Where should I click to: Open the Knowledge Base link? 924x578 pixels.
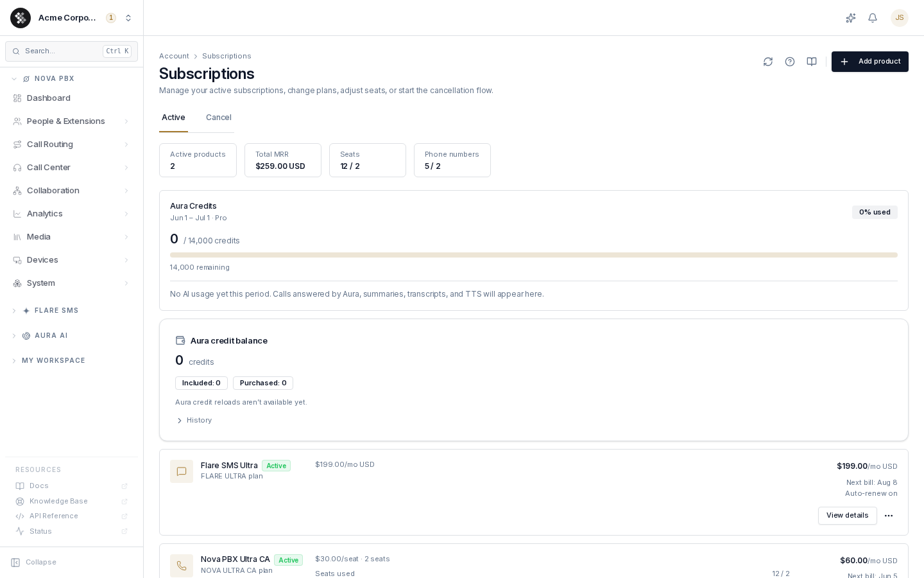[71, 502]
